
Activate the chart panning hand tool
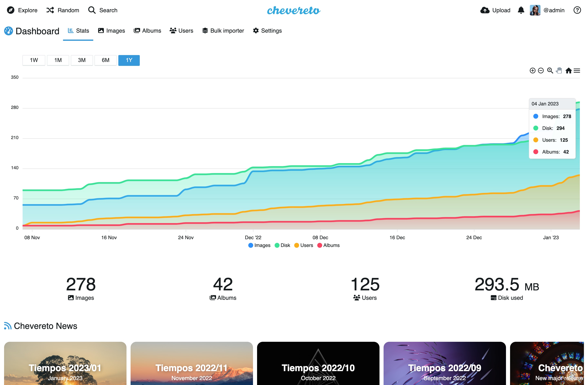click(x=559, y=71)
